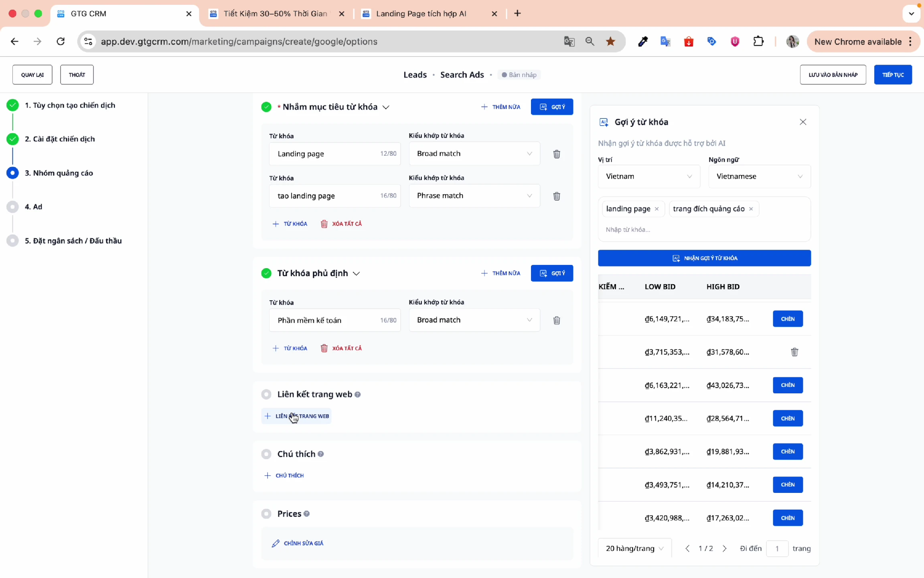The width and height of the screenshot is (924, 578).
Task: Delete the 'Landing page' keyword row
Action: [557, 154]
